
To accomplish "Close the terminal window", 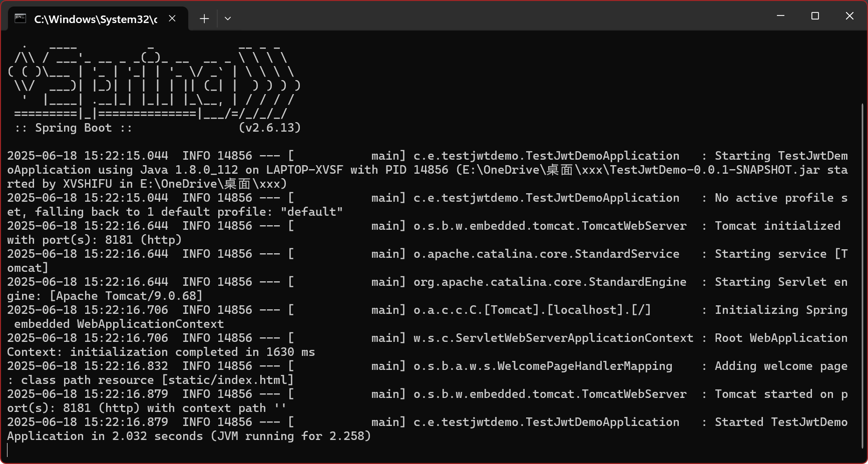I will 849,16.
